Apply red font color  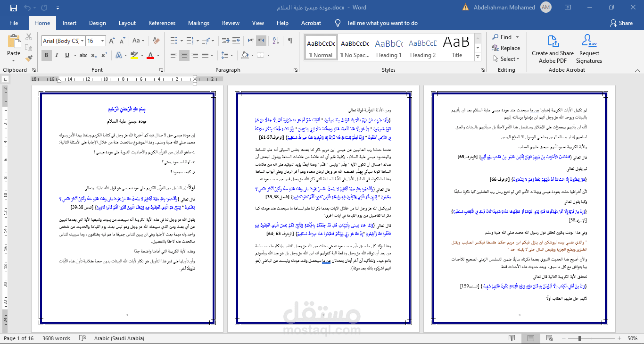[150, 55]
